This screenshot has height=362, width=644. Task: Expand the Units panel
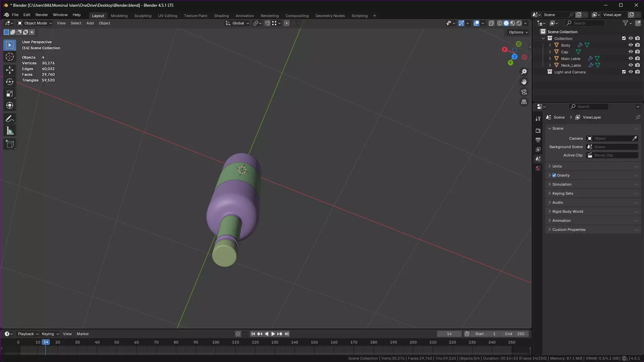[x=557, y=166]
